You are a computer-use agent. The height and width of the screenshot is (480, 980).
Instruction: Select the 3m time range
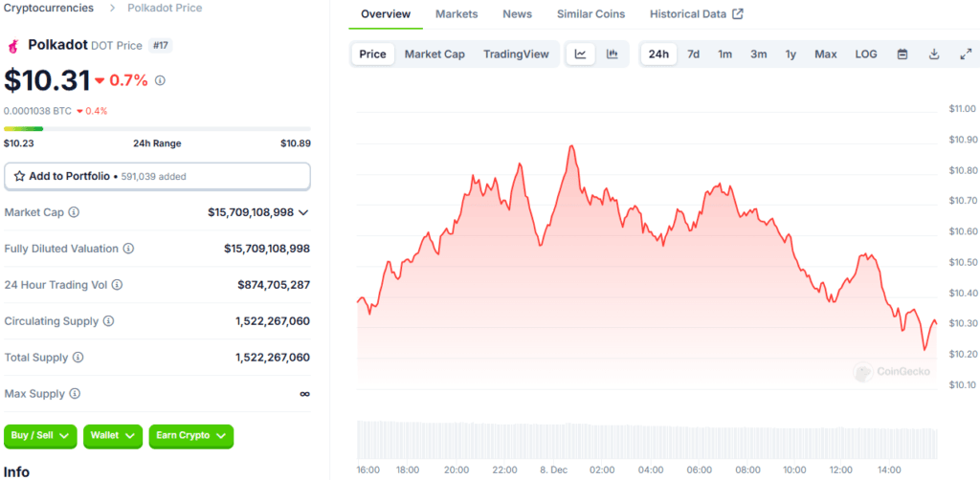(x=758, y=55)
